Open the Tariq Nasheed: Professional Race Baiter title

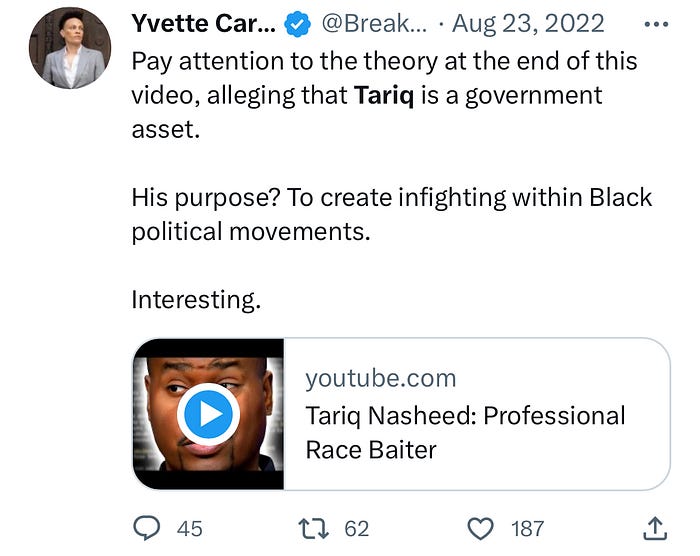click(x=465, y=432)
